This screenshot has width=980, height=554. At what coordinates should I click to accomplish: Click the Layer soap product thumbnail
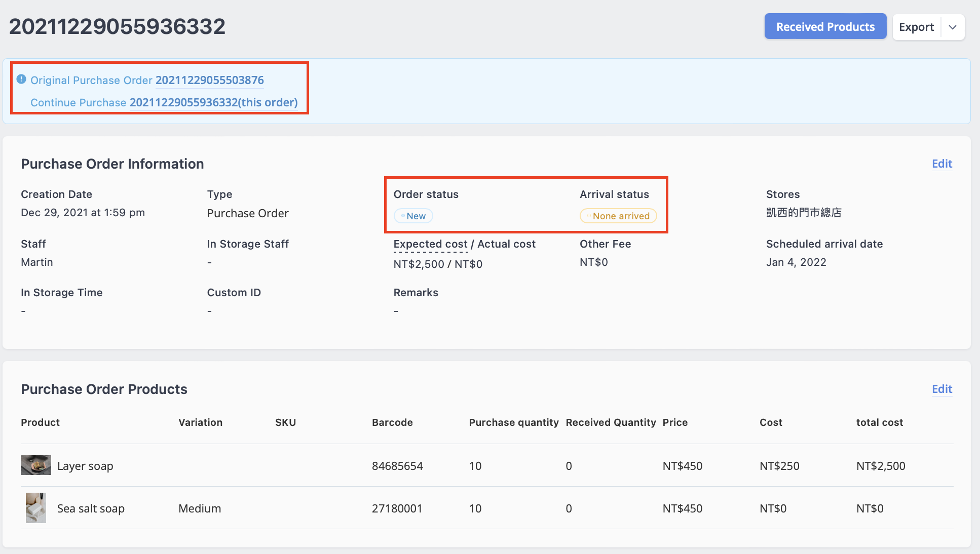36,465
